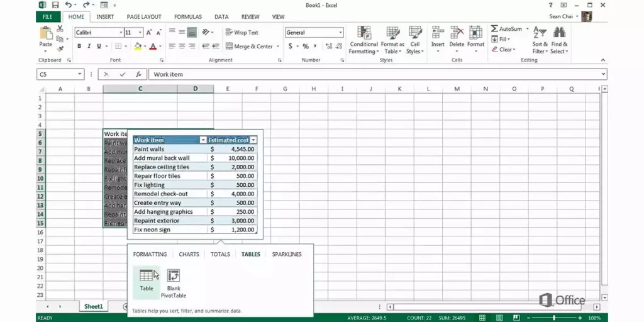Toggle Bottom Align (highlighted) button
644x322 pixels.
(192, 32)
